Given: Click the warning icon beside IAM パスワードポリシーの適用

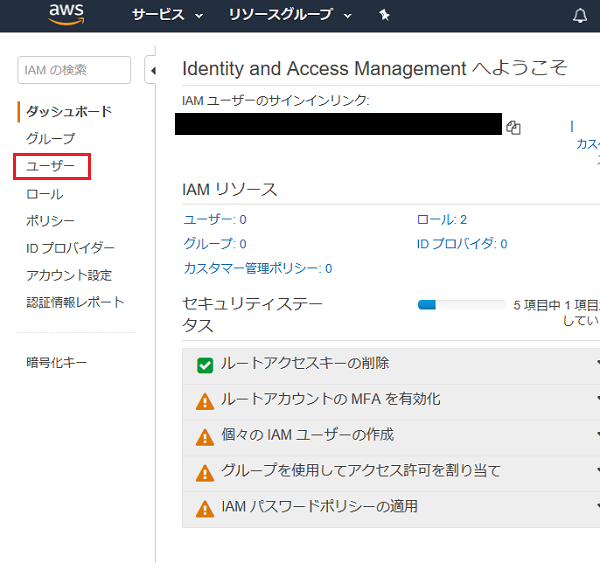Looking at the screenshot, I should pyautogui.click(x=205, y=509).
